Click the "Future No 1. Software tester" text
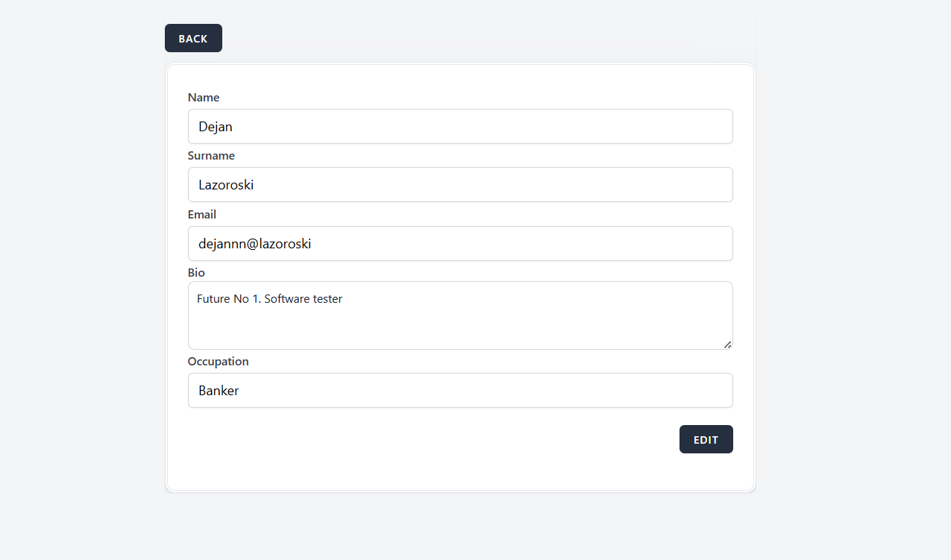Viewport: 951px width, 560px height. (x=269, y=299)
